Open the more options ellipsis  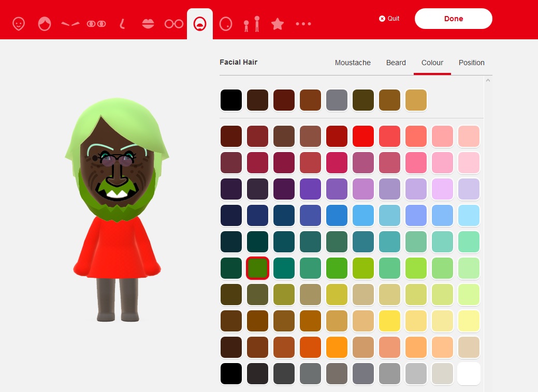303,24
